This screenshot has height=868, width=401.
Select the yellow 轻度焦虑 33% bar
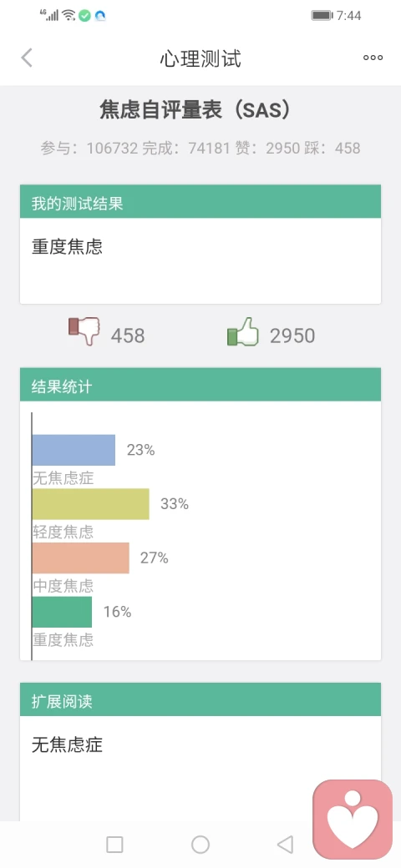click(91, 504)
